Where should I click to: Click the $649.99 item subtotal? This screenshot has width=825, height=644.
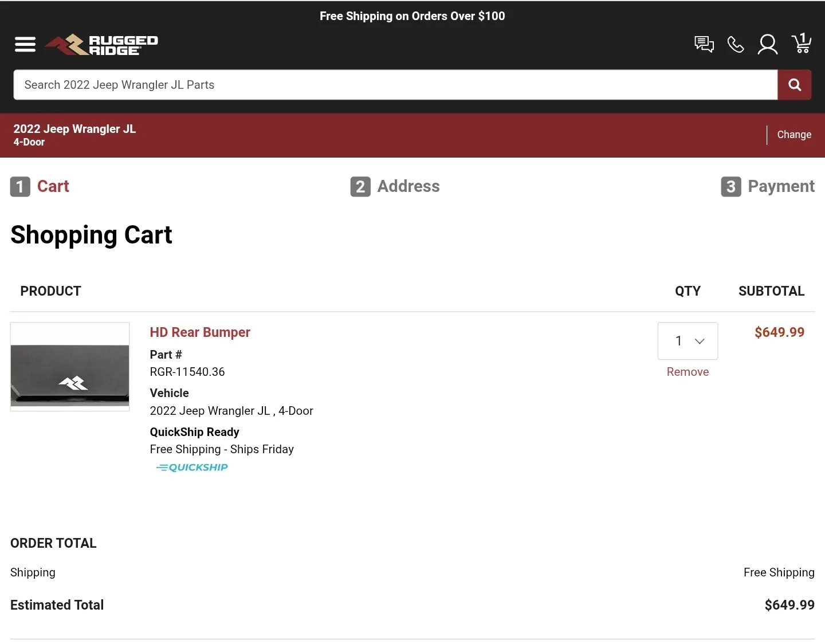(x=779, y=332)
